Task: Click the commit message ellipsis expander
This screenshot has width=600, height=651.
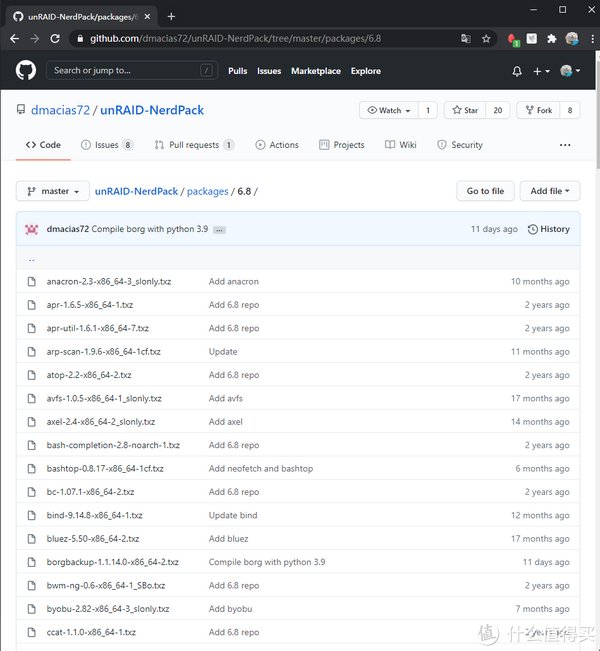Action: [x=219, y=229]
